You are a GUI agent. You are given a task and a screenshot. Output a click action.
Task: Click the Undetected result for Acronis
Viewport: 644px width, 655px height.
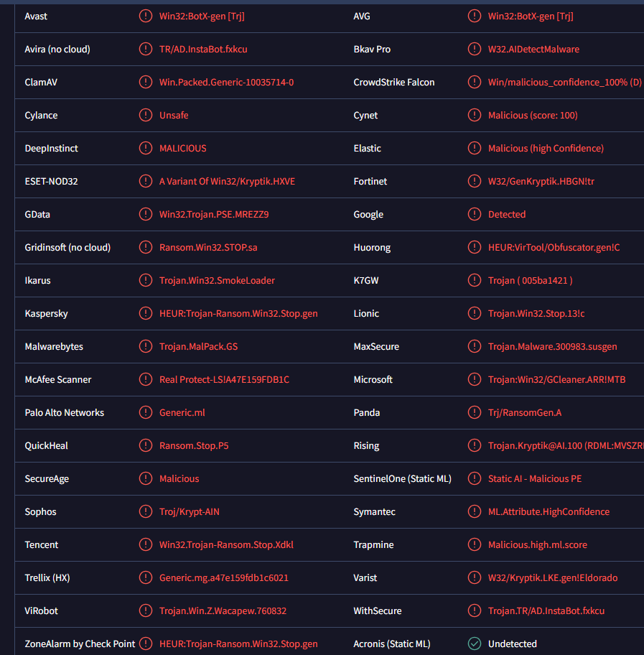[x=512, y=644]
